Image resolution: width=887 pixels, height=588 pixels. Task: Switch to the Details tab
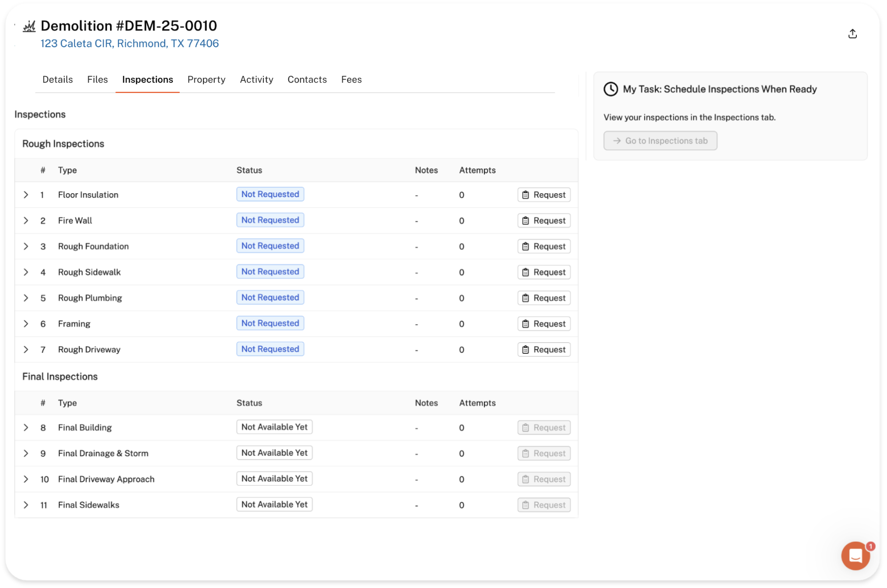pyautogui.click(x=57, y=79)
